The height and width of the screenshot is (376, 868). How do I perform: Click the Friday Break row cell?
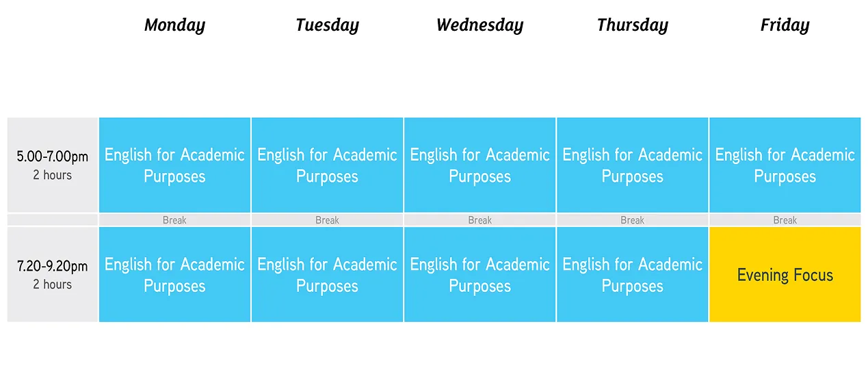785,220
